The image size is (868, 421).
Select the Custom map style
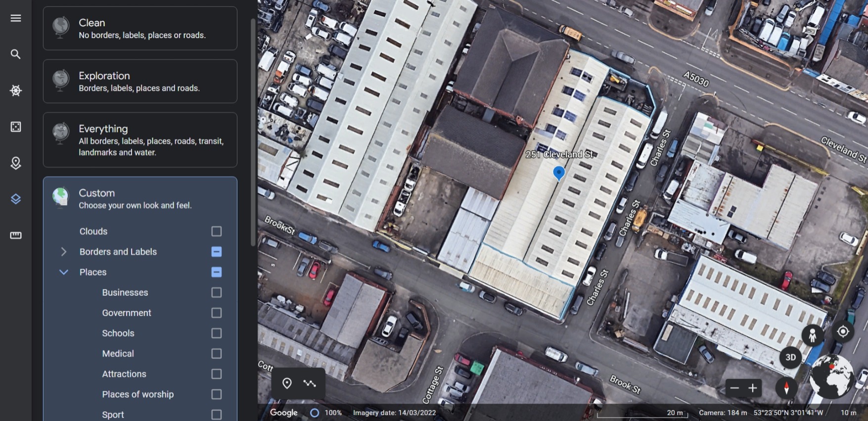click(x=140, y=198)
